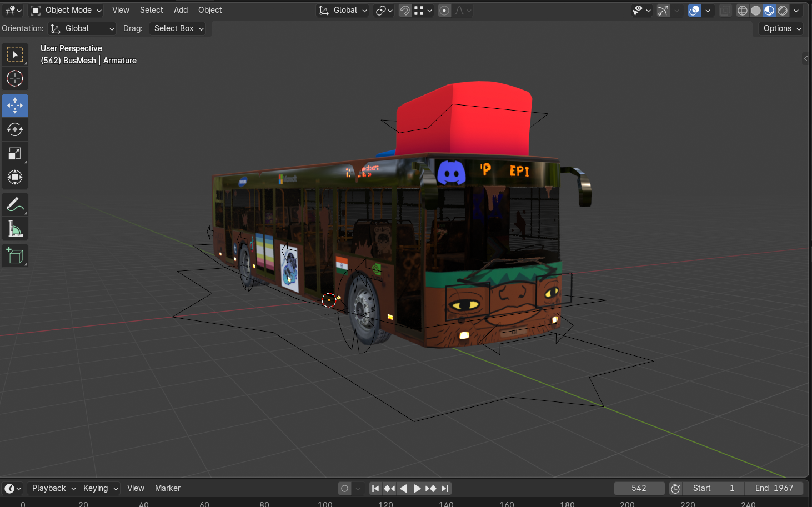Click the current frame field 542
This screenshot has width=812, height=507.
click(639, 488)
